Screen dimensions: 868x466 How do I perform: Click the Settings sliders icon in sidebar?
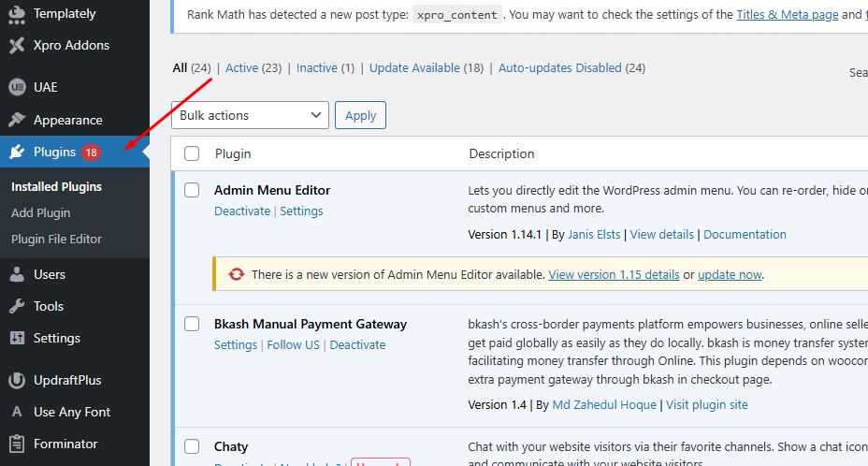click(17, 338)
